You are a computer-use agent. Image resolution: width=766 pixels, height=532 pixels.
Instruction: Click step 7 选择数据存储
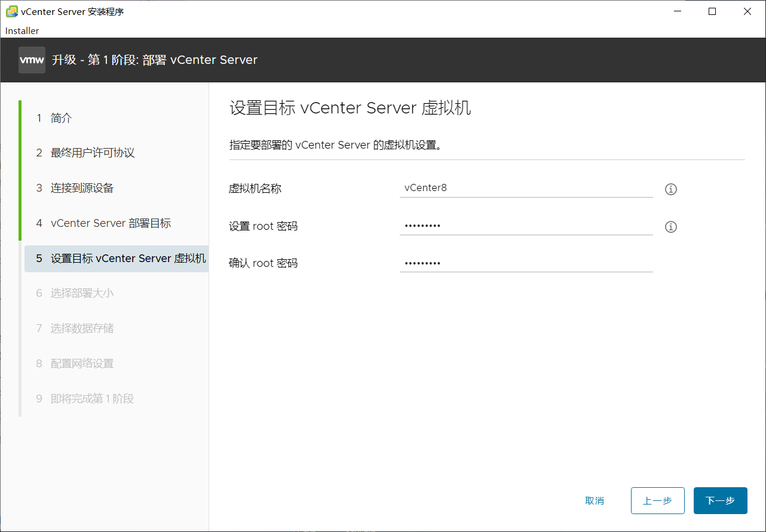[82, 328]
